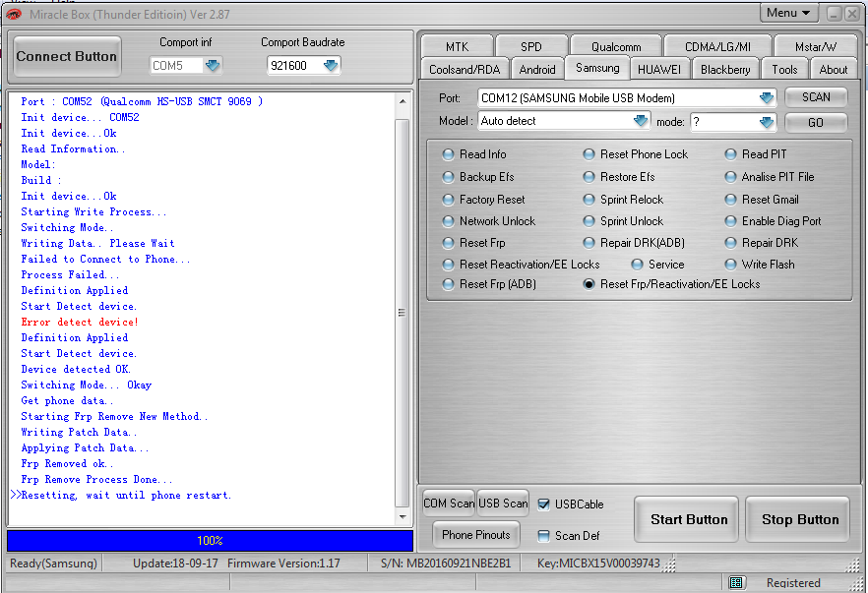This screenshot has height=593, width=868.
Task: Click the Stop Button
Action: [x=798, y=519]
